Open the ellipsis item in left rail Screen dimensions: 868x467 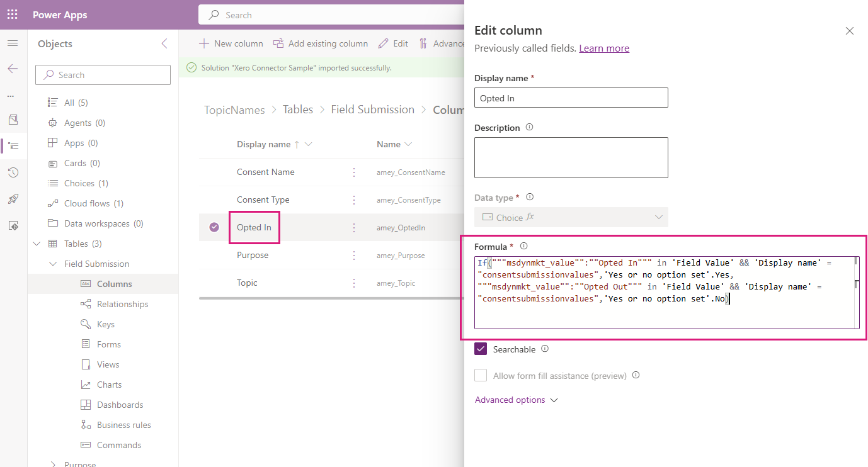(x=11, y=96)
